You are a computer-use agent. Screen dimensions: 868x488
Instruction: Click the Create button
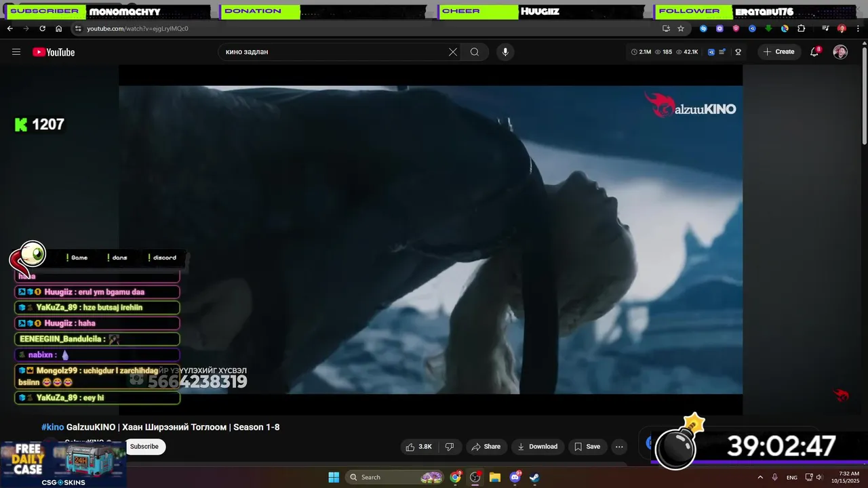click(779, 52)
